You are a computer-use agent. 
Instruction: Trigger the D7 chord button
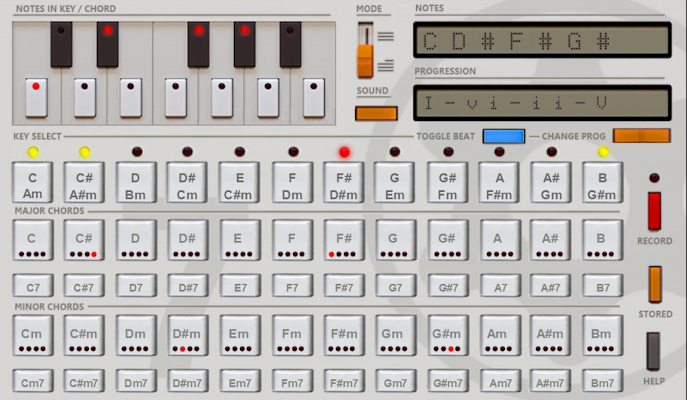tap(136, 286)
